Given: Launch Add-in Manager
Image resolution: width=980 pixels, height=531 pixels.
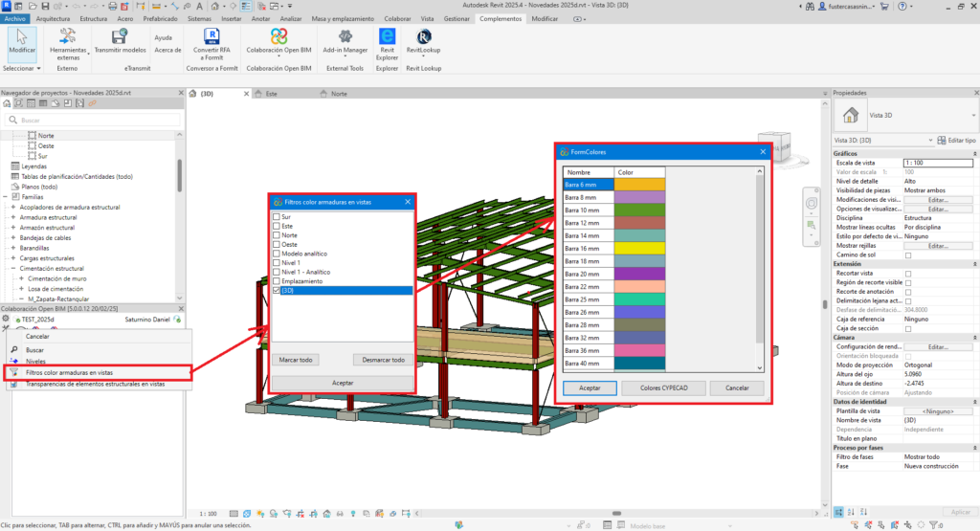Looking at the screenshot, I should [345, 41].
